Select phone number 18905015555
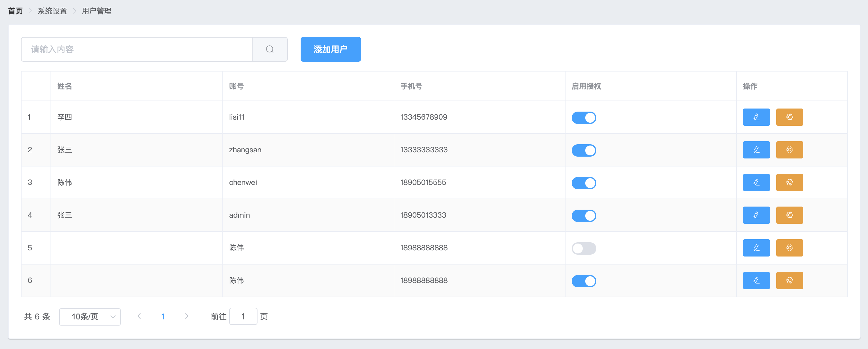The width and height of the screenshot is (868, 349). point(423,183)
